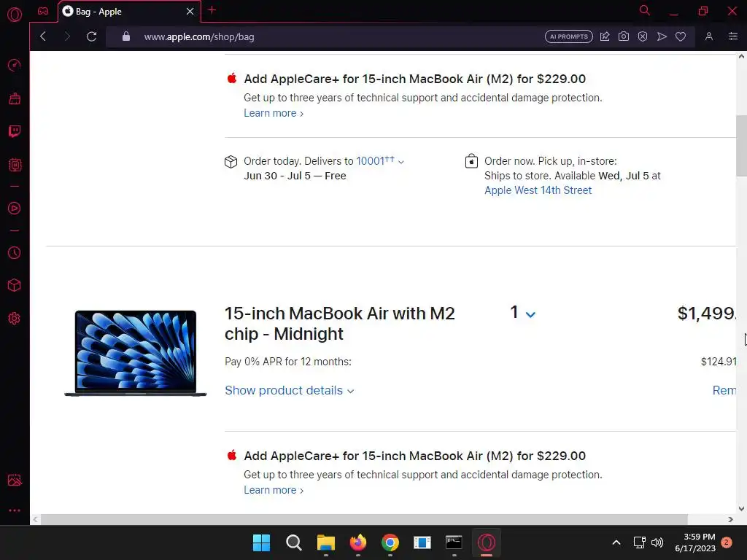Open the crossed-out image icon in sidebar

coord(15,480)
